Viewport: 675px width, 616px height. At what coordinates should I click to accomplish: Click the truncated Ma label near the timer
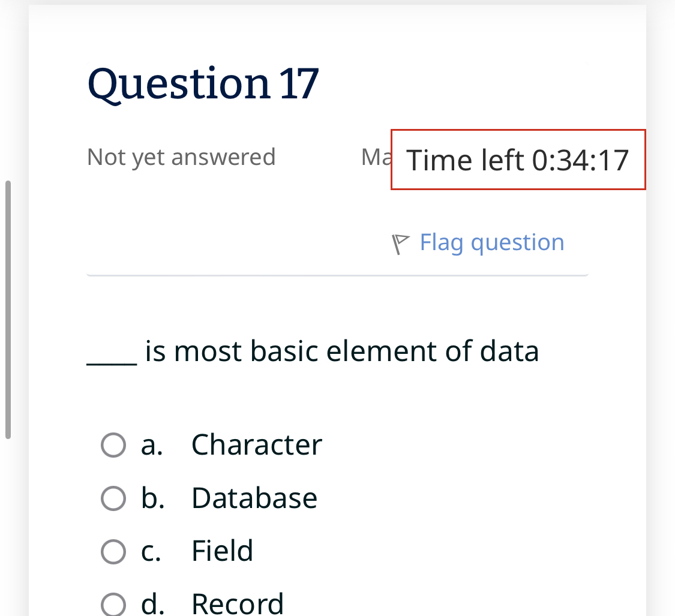(x=375, y=157)
